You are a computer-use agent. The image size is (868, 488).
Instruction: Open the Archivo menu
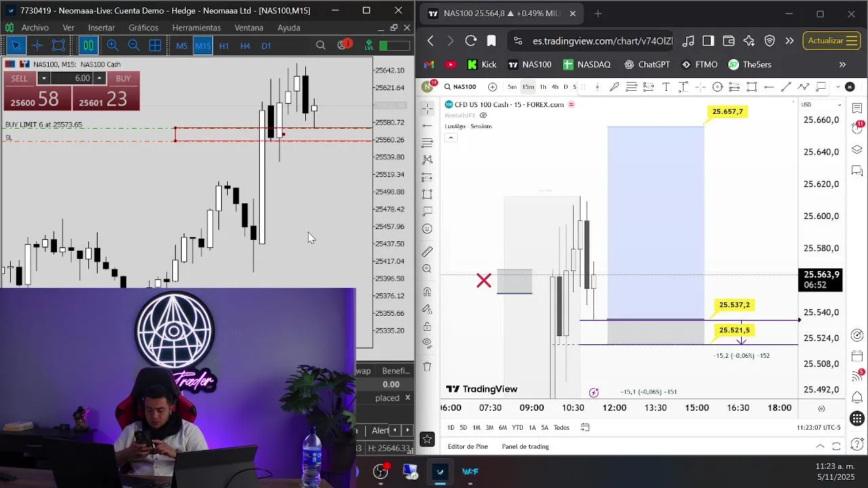(35, 28)
